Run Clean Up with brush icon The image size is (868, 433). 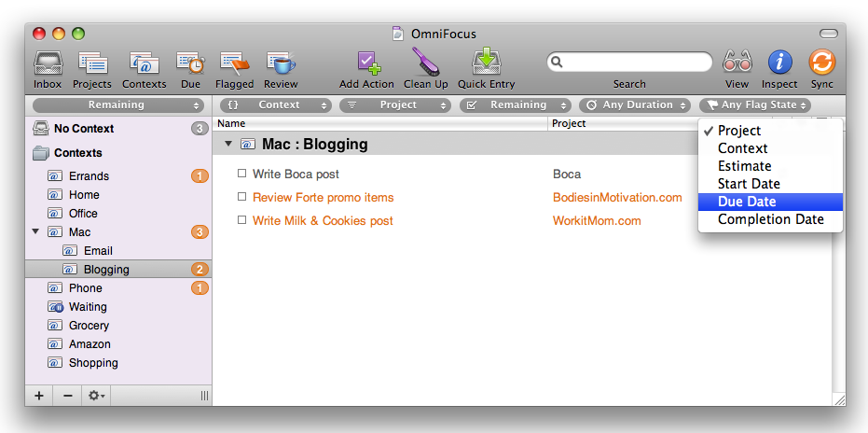click(x=425, y=63)
